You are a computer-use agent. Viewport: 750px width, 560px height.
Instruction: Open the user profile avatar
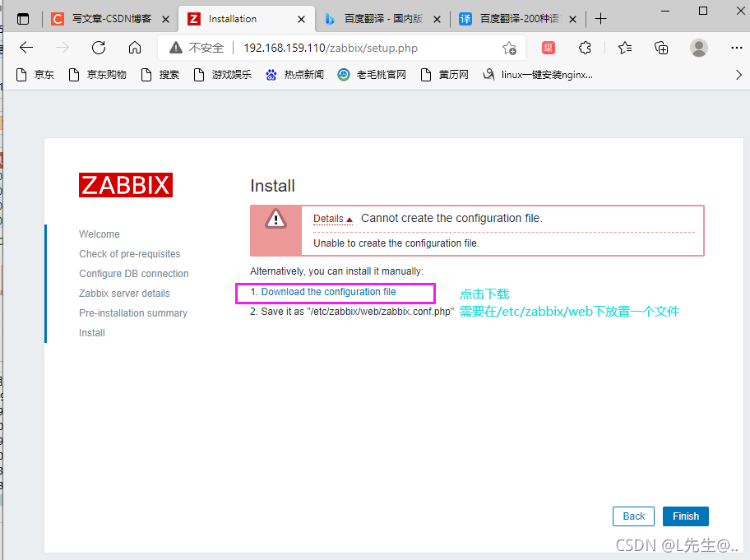pyautogui.click(x=699, y=48)
